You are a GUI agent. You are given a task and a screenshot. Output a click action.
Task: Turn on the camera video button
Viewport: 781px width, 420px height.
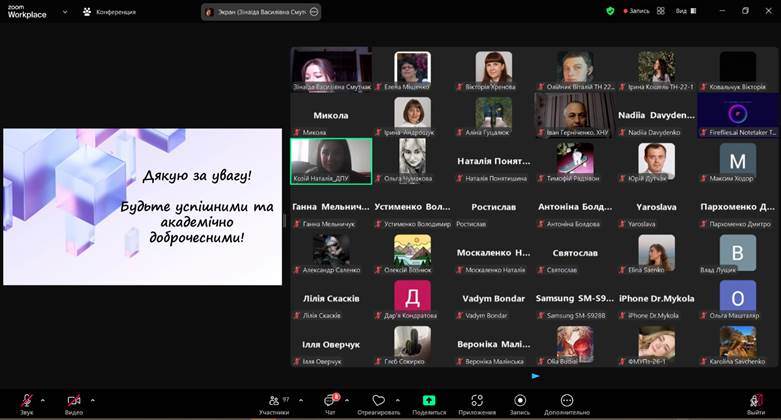[74, 401]
